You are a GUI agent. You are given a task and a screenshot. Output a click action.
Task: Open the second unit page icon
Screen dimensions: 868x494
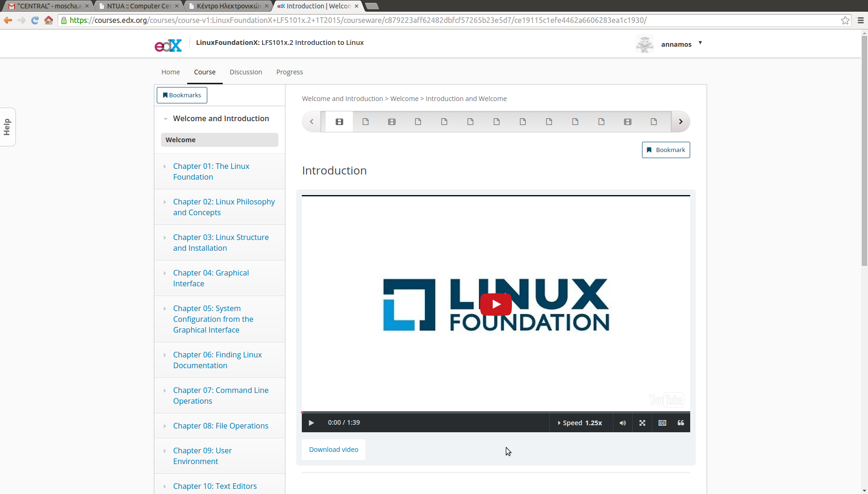coord(365,122)
